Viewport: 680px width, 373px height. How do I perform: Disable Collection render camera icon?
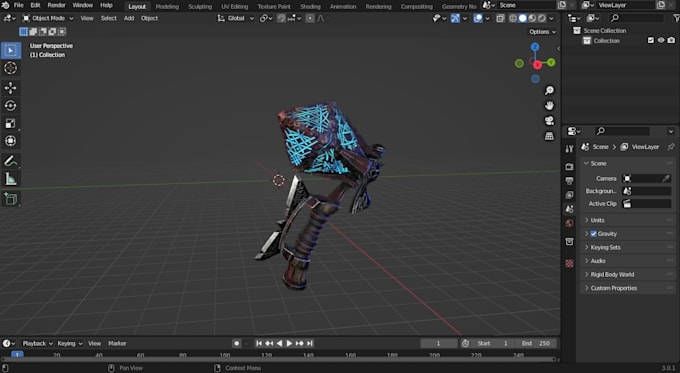point(671,40)
